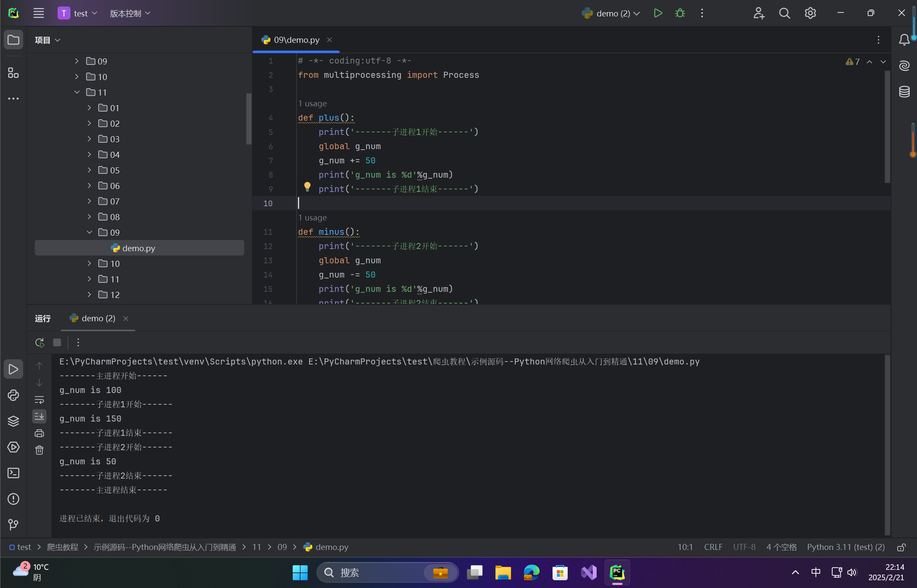Click the Debug bug icon

680,13
